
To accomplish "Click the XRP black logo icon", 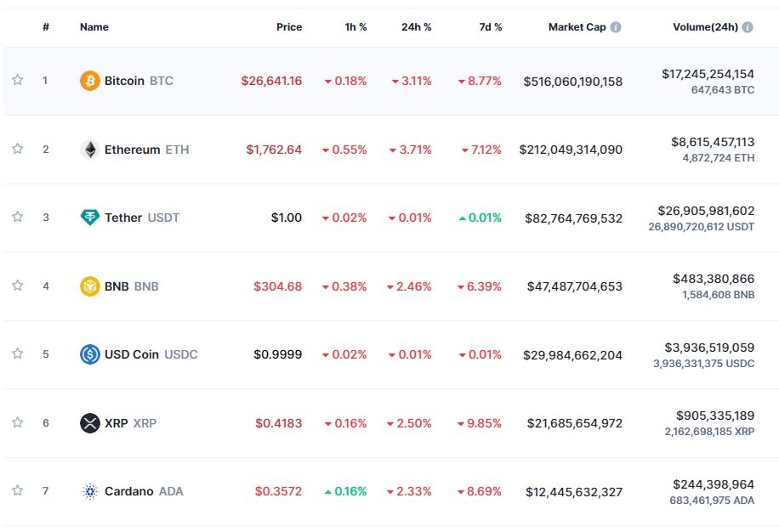I will click(x=89, y=423).
